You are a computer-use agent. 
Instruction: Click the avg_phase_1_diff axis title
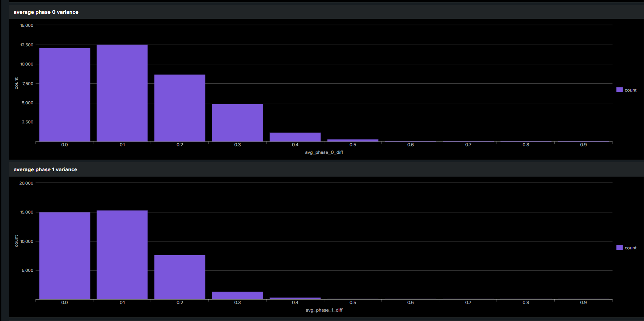(x=324, y=310)
